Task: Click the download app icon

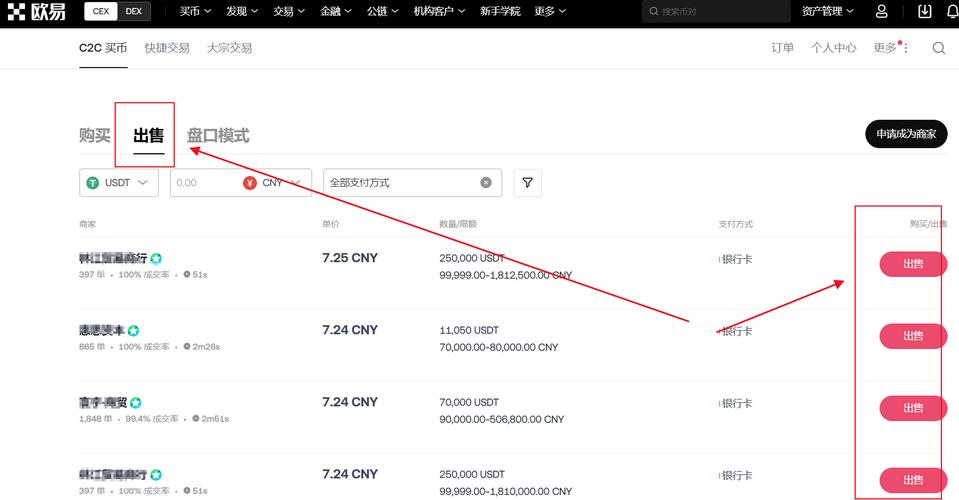Action: pyautogui.click(x=924, y=12)
